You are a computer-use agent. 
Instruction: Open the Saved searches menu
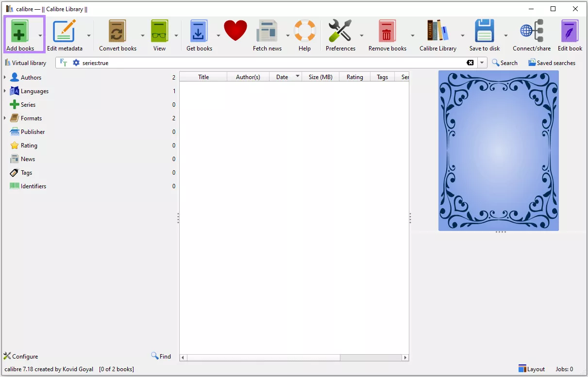552,63
